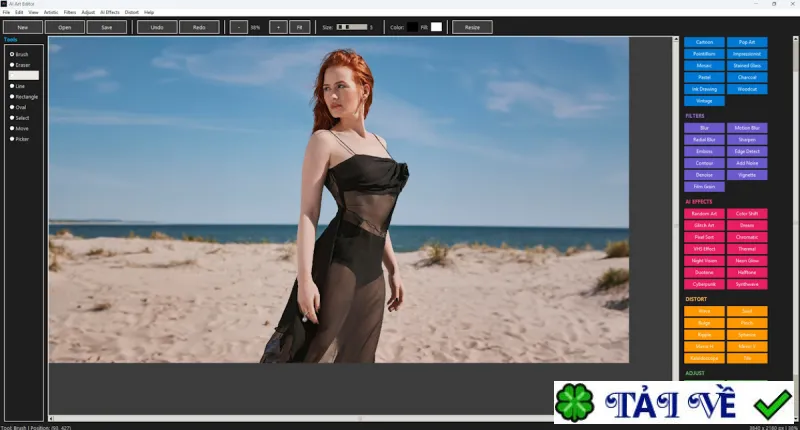Select the Brush tool radio button
The width and height of the screenshot is (800, 430).
[x=12, y=54]
